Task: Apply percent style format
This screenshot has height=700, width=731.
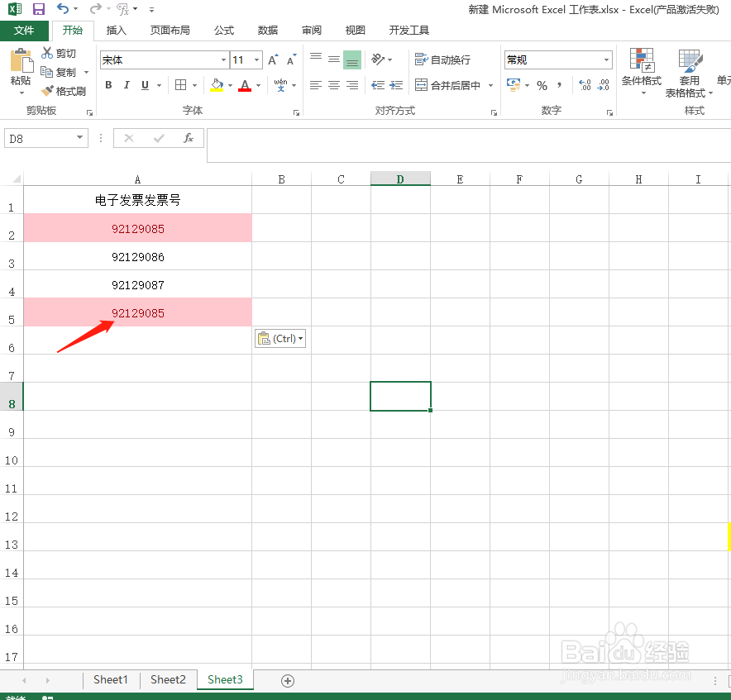Action: 542,85
